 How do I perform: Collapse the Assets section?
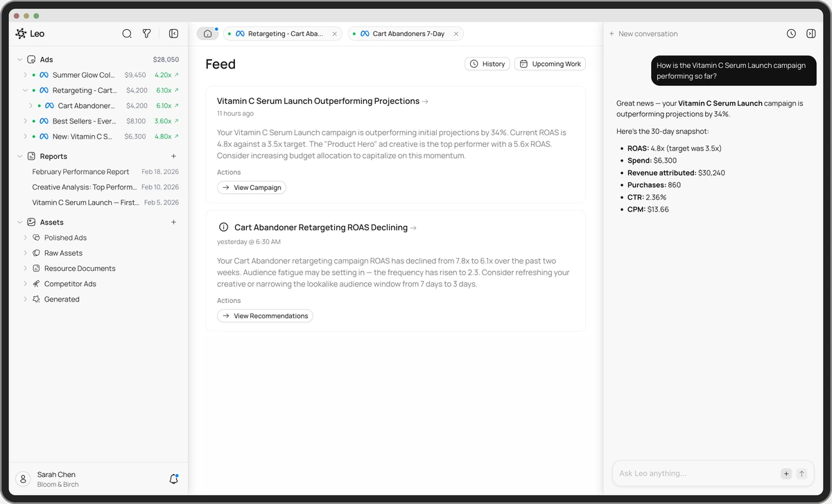20,223
